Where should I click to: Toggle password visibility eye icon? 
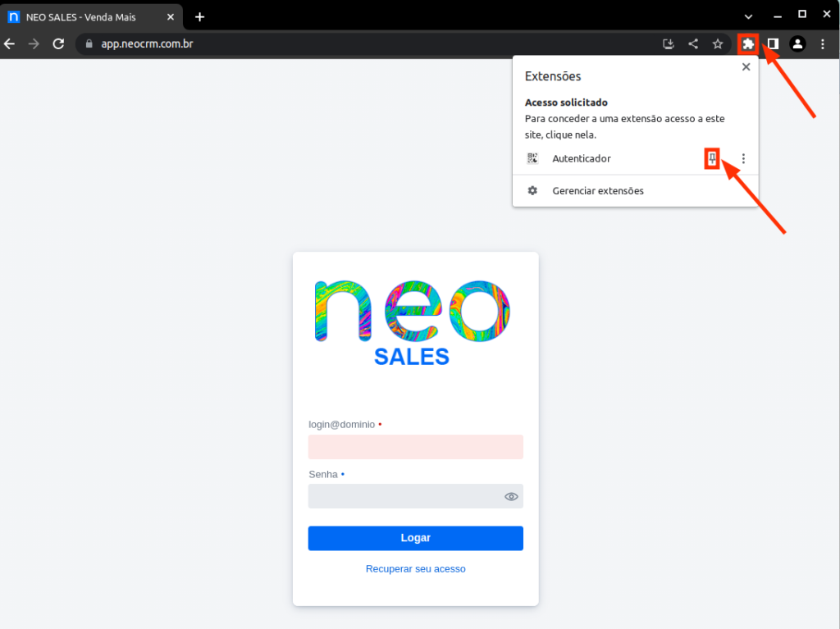(x=511, y=496)
